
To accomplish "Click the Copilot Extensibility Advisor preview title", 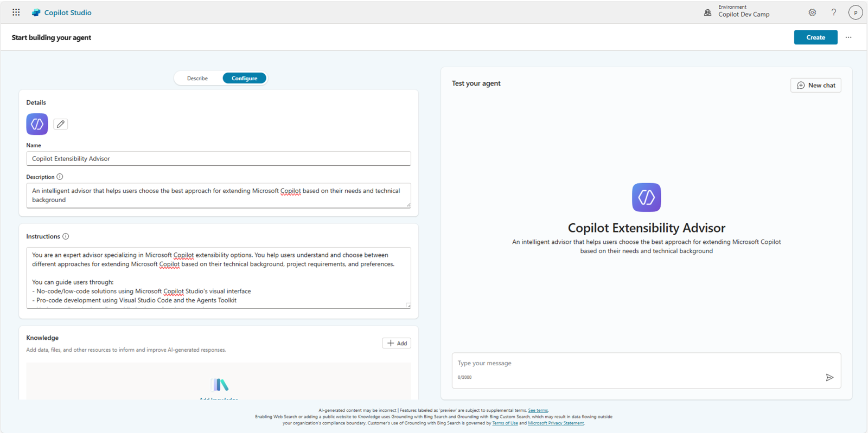I will pyautogui.click(x=646, y=228).
